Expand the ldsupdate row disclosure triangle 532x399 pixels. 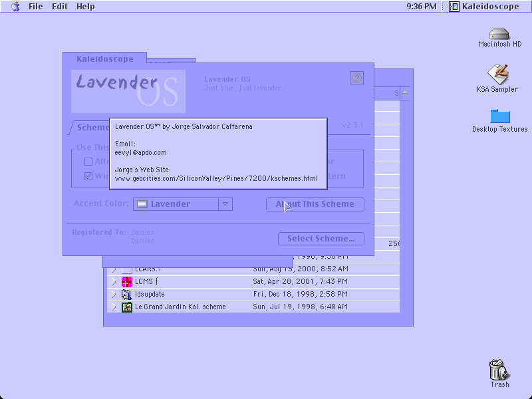tap(114, 294)
